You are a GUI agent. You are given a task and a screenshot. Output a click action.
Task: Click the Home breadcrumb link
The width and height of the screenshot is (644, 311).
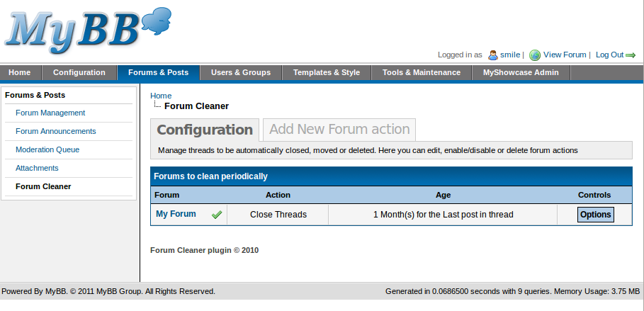[161, 96]
